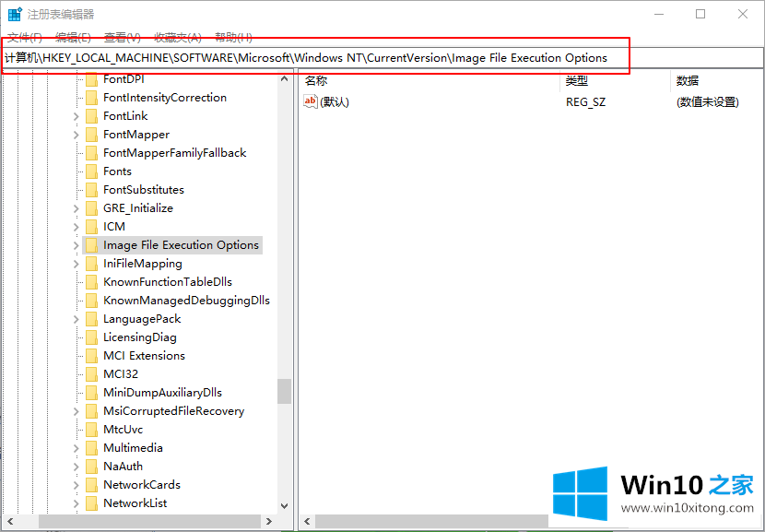Select the NetworkList key label
This screenshot has height=532, width=765.
point(135,503)
